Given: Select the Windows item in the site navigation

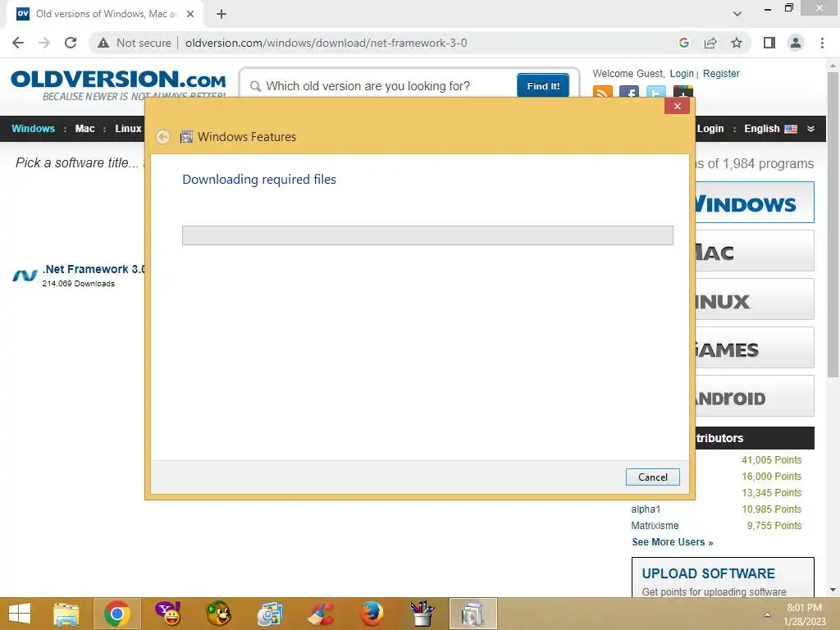Looking at the screenshot, I should click(x=33, y=129).
